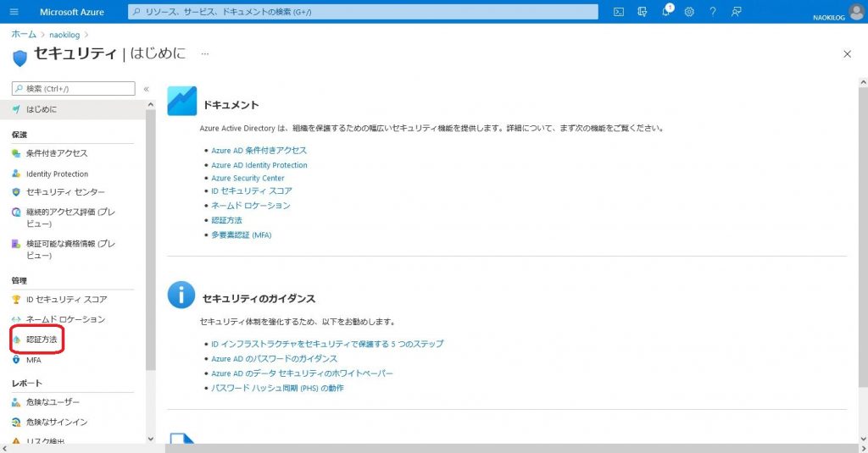Click the ネームド ロケーション arrows icon
868x453 pixels.
point(16,319)
